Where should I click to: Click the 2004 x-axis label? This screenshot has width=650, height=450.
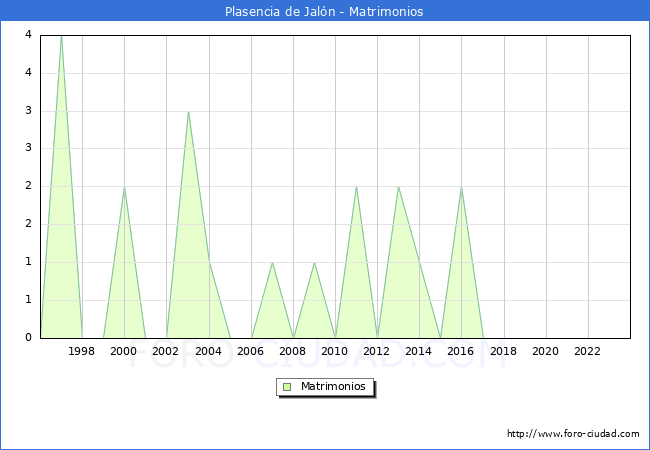pos(209,351)
